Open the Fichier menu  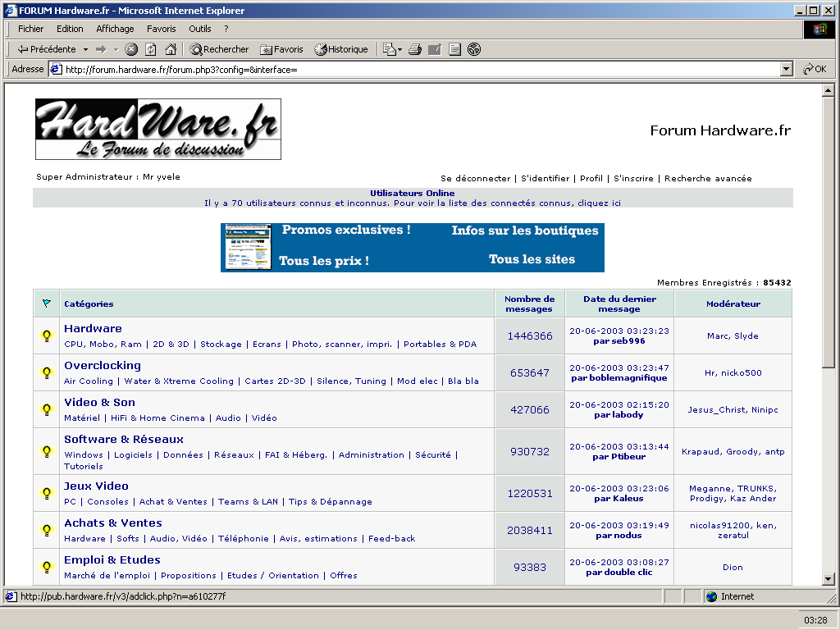(x=30, y=29)
